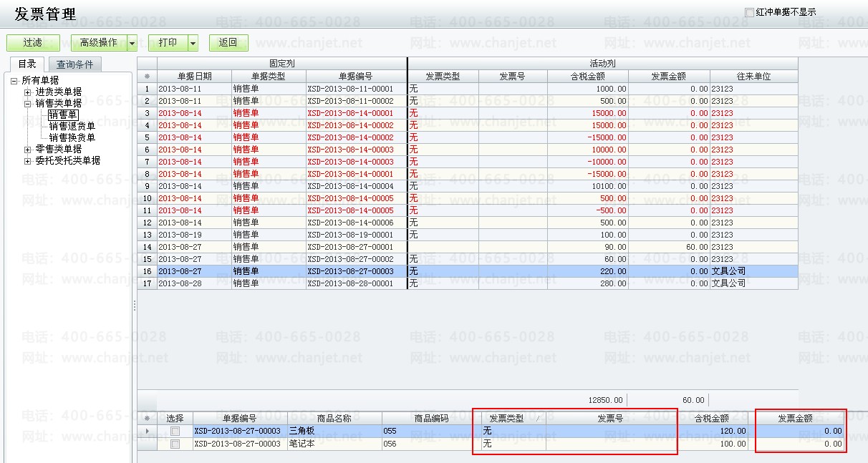Check the 笔记本 row selection box
This screenshot has width=868, height=463.
175,444
